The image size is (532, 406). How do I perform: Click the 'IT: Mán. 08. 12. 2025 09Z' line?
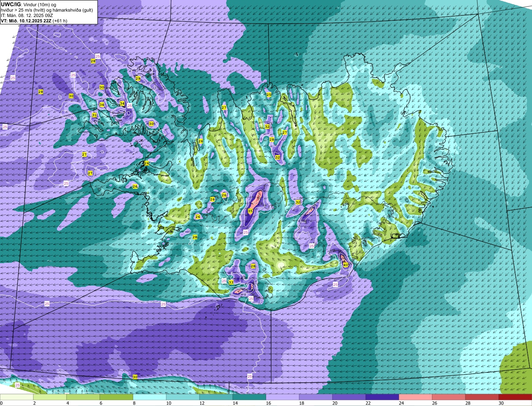tap(28, 15)
